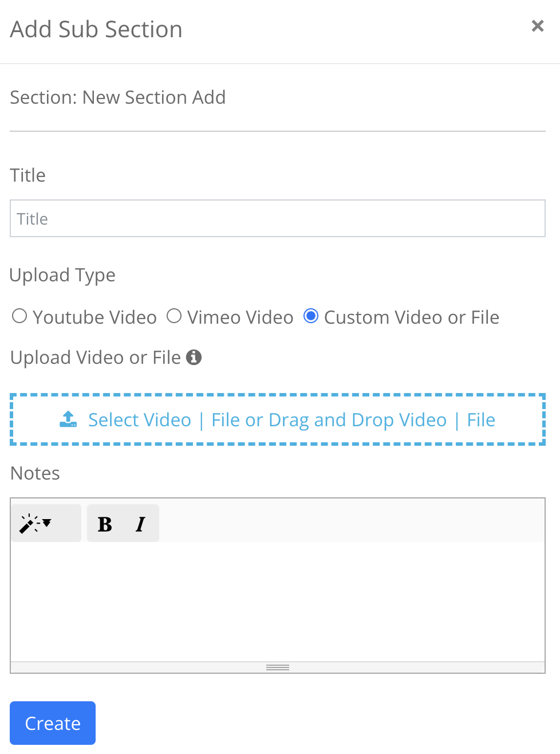
Task: Create the sub section with the Create button
Action: coord(53,723)
